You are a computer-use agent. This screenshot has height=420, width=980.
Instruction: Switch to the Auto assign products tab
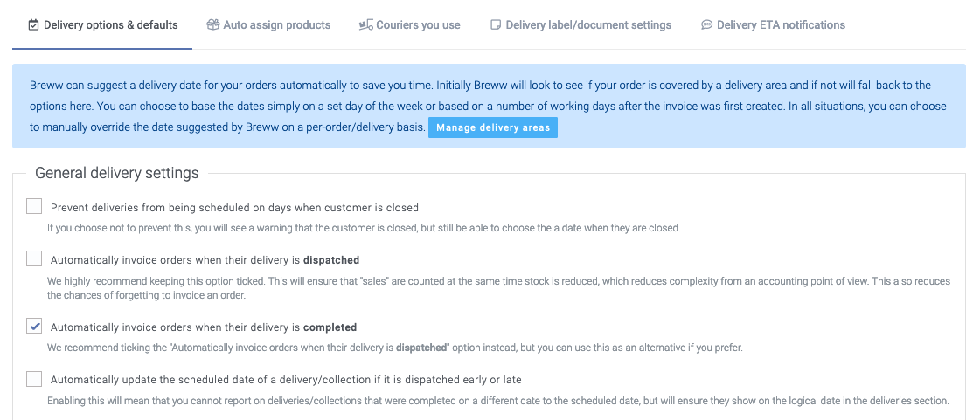268,25
